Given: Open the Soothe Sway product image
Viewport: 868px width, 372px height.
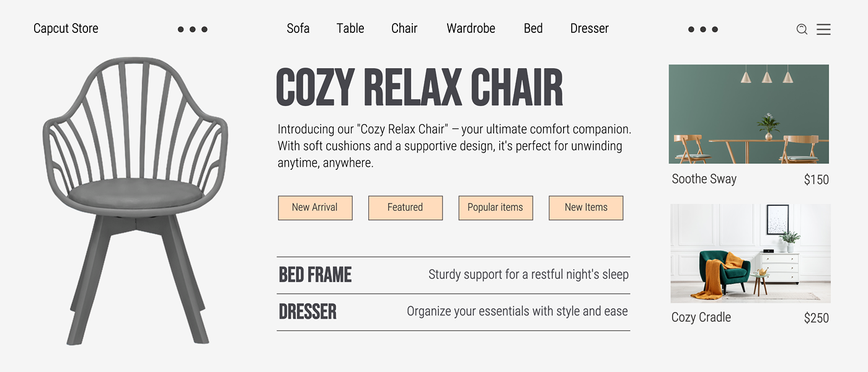Looking at the screenshot, I should (748, 114).
